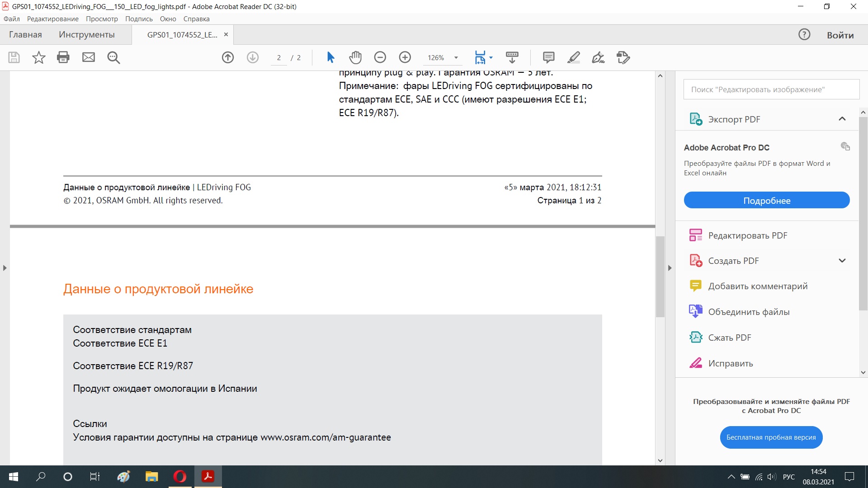Click the Подробнее button
Screen dimensions: 868x488
[767, 200]
